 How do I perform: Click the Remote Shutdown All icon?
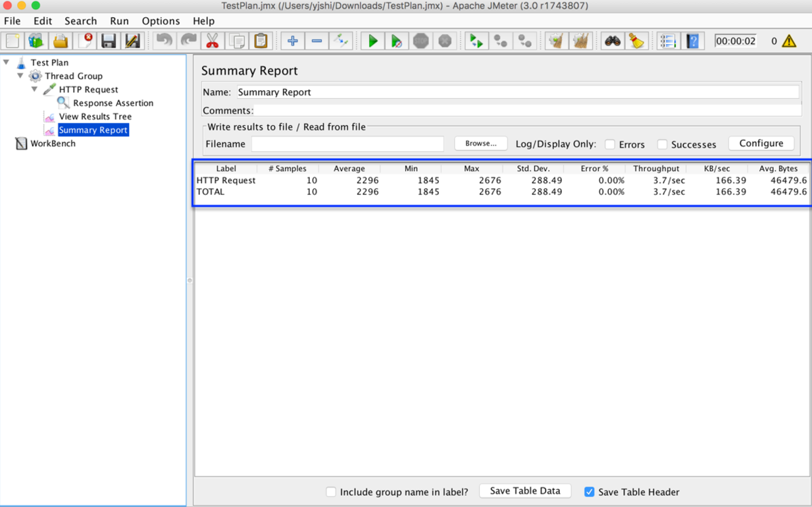[524, 41]
